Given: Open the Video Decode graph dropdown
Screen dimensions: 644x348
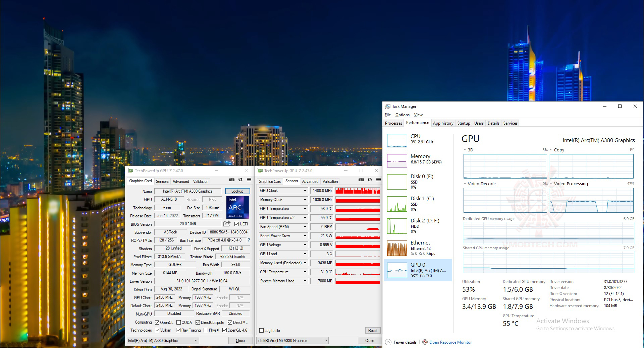Looking at the screenshot, I should tap(465, 184).
